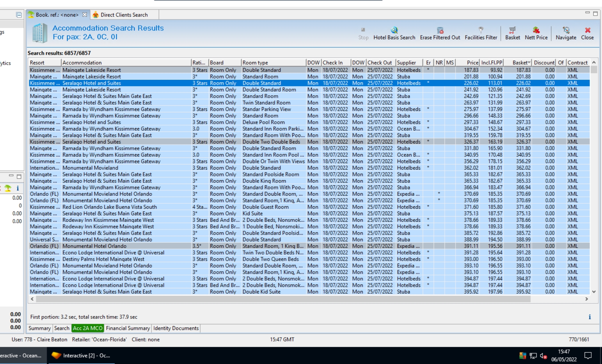Click the Navigate toolbar icon

[566, 33]
